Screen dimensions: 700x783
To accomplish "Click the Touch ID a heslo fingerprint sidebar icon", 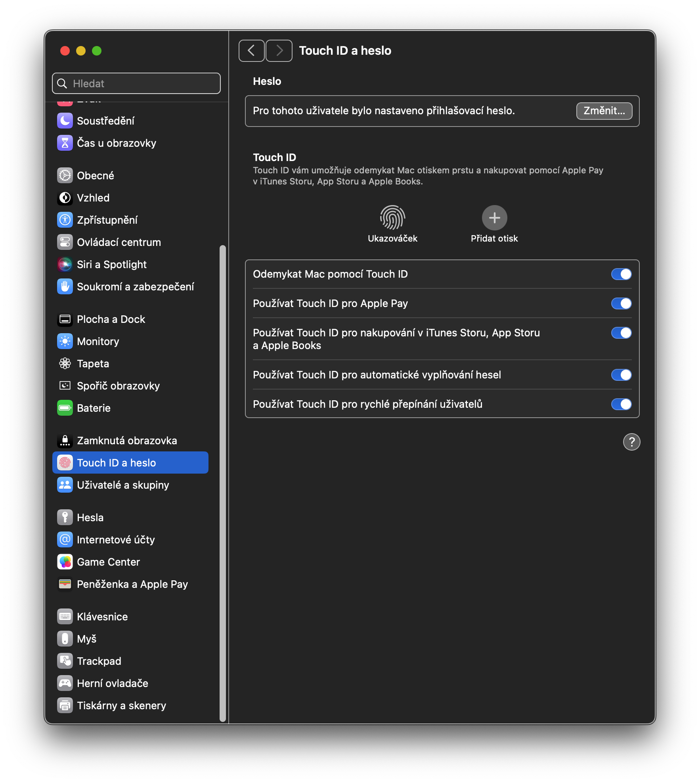I will coord(65,463).
